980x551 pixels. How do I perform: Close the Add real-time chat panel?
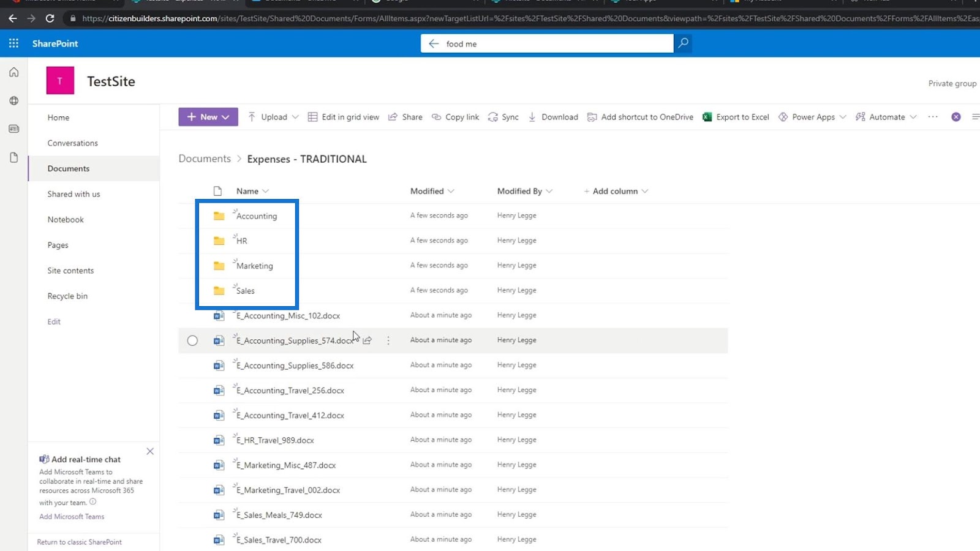click(x=150, y=451)
